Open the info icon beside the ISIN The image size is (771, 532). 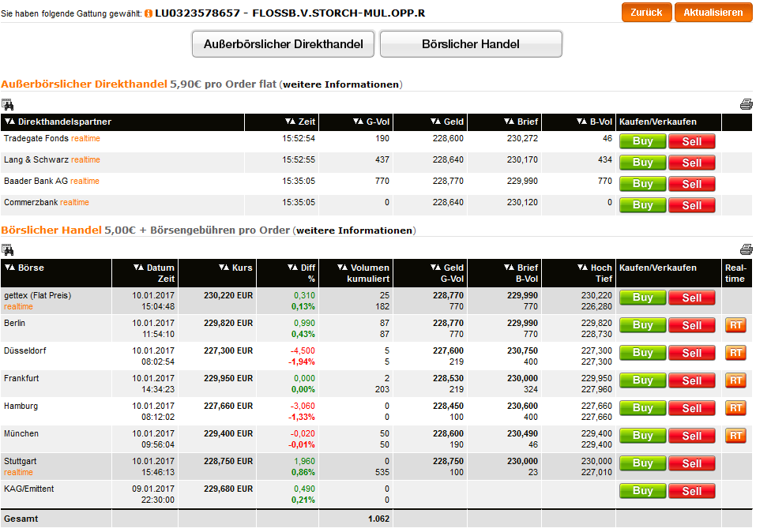[149, 13]
